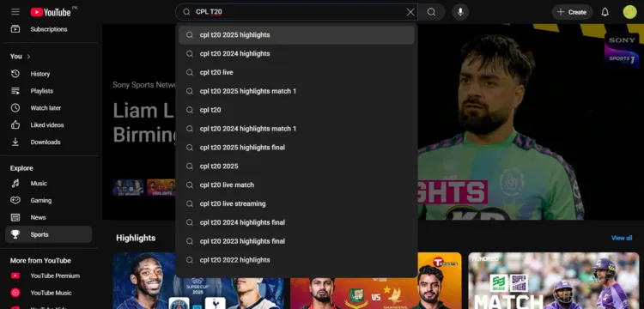The width and height of the screenshot is (644, 309).
Task: Open Watch later list
Action: [x=48, y=108]
